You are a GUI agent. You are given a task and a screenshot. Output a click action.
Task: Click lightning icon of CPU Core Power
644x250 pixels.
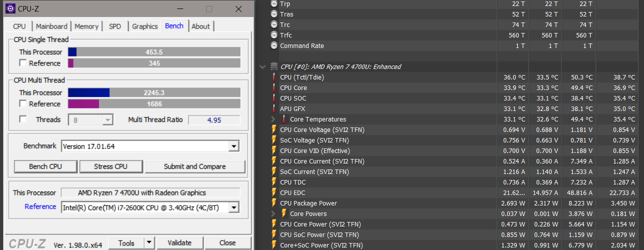[x=274, y=224]
